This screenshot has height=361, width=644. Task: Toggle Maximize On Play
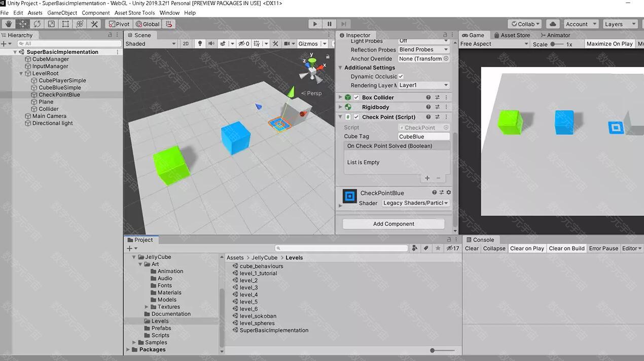point(610,44)
